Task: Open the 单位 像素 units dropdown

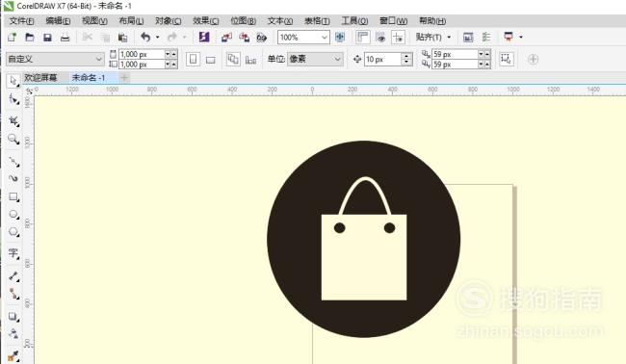Action: pyautogui.click(x=315, y=59)
